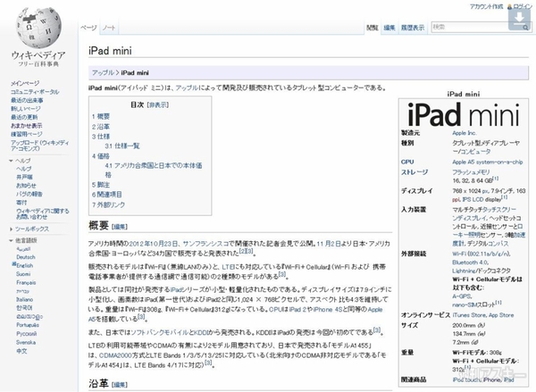Open お知らせ in the help section
The height and width of the screenshot is (392, 536).
(26, 186)
